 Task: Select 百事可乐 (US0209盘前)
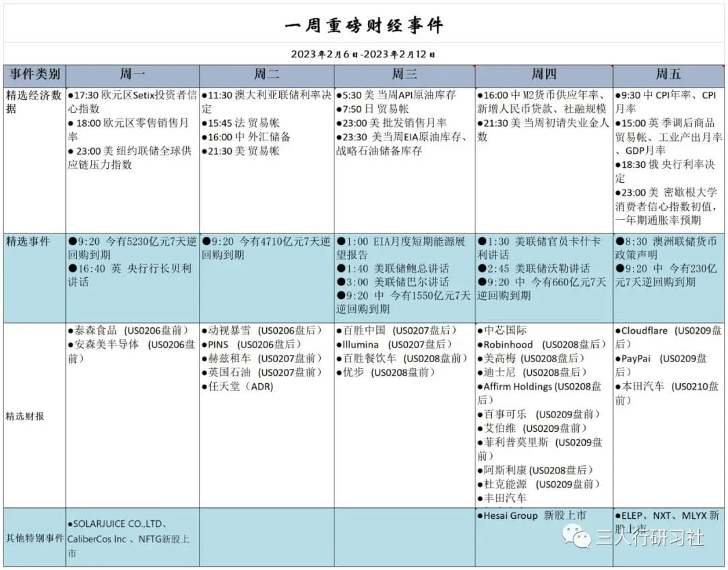pyautogui.click(x=539, y=414)
